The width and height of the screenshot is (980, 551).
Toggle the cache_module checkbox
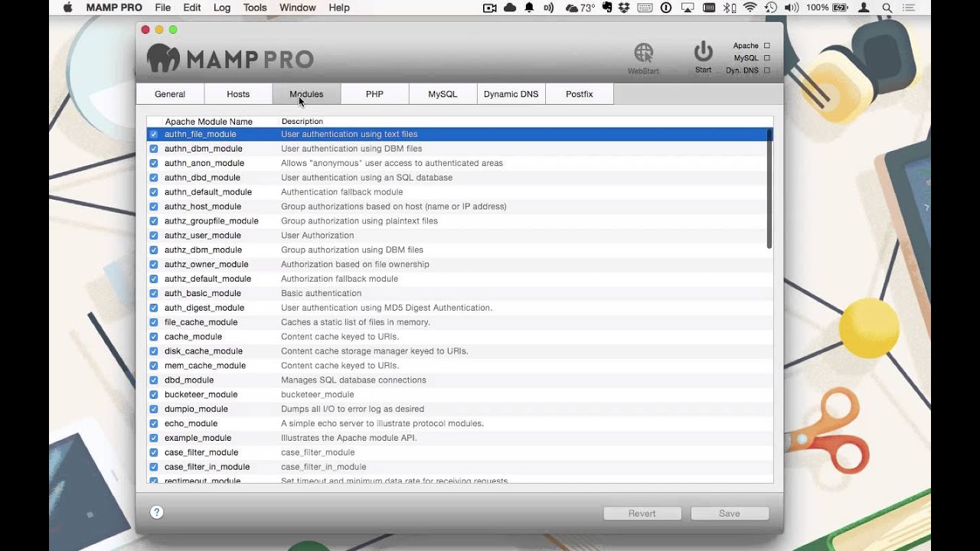pos(154,337)
